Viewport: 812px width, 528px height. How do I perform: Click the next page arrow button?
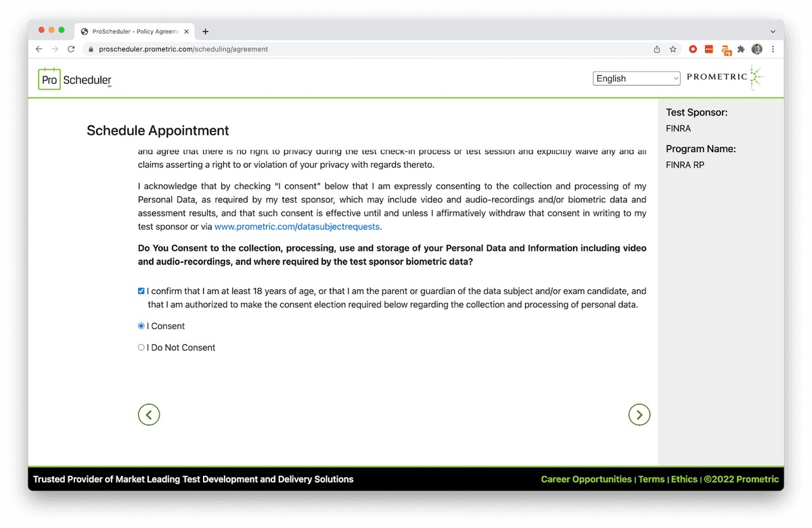click(x=639, y=414)
